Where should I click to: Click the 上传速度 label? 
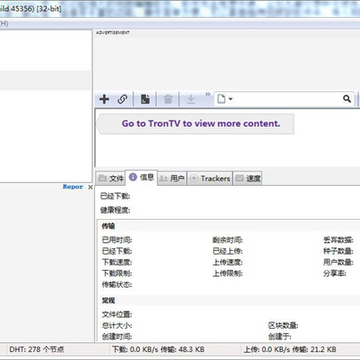tap(228, 262)
